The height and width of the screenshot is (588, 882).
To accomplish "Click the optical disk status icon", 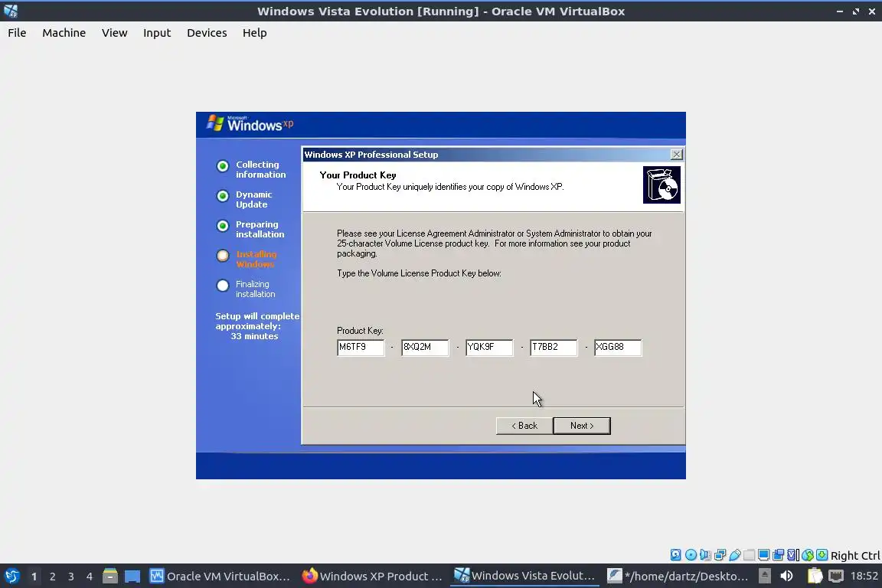I will point(691,555).
